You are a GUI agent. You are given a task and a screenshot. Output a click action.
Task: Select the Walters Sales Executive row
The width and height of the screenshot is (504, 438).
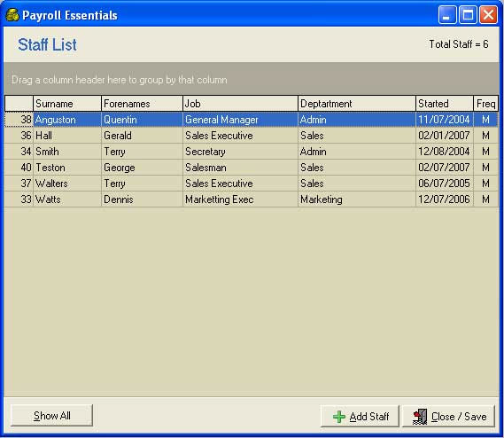(x=252, y=184)
